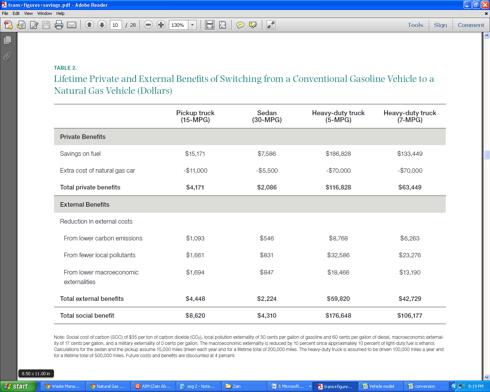
Task: Go to the next page with the down arrow
Action: tap(102, 25)
